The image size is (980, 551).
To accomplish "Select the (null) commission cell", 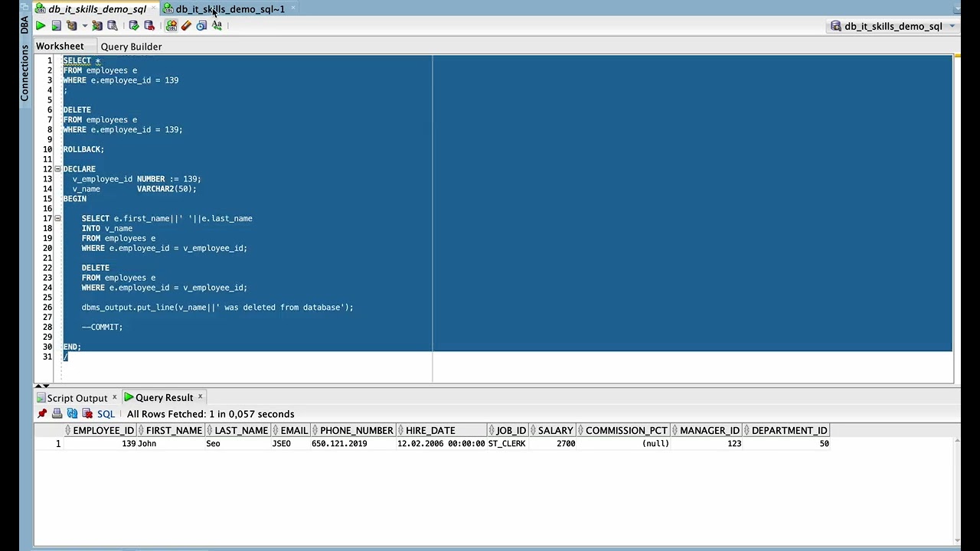I will click(x=624, y=444).
